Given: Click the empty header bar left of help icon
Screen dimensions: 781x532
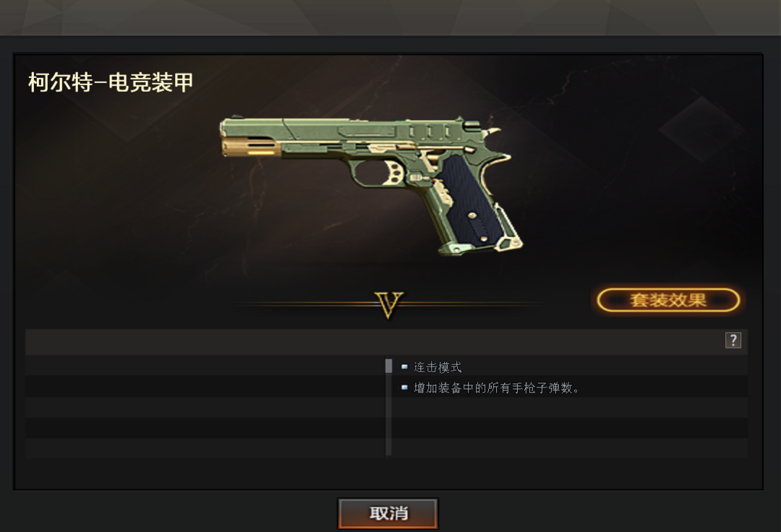Looking at the screenshot, I should click(375, 341).
